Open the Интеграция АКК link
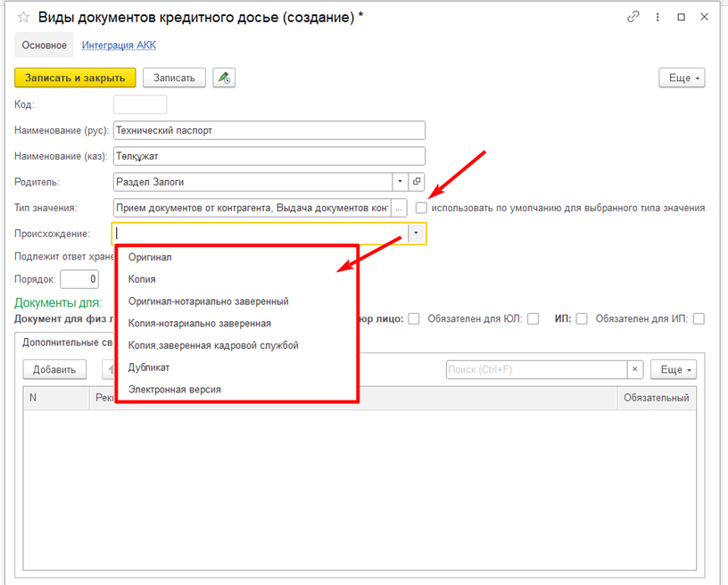 pos(119,45)
